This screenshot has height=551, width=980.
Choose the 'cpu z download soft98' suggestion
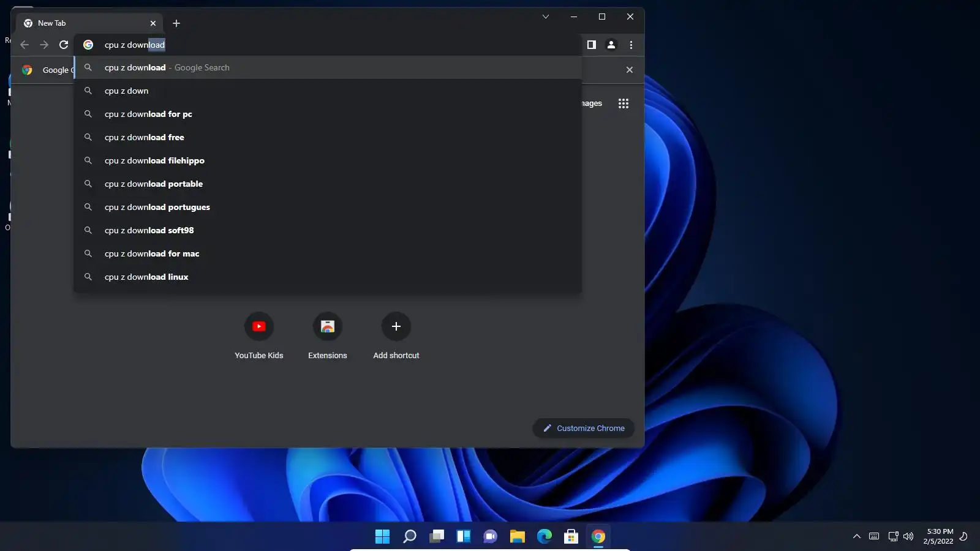point(328,230)
